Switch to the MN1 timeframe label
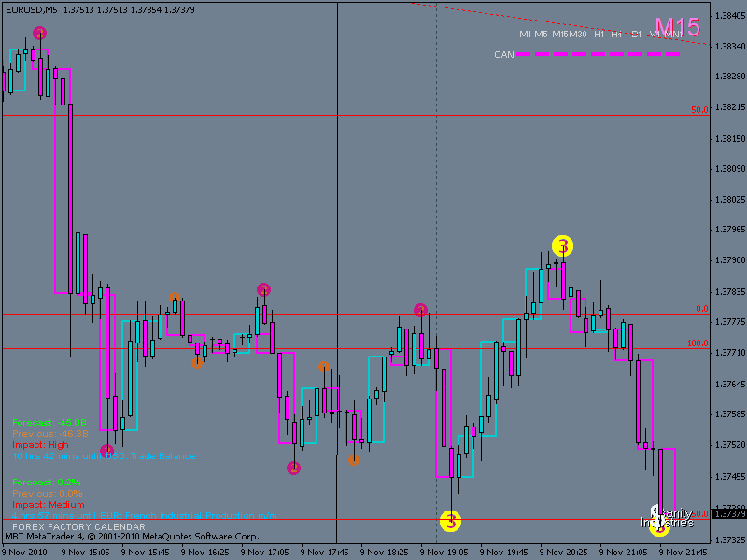The height and width of the screenshot is (560, 747). click(673, 35)
